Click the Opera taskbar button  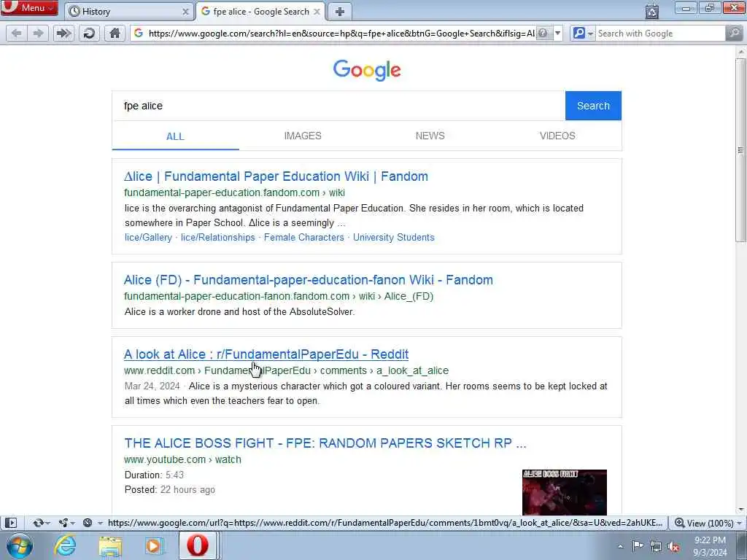(x=198, y=545)
